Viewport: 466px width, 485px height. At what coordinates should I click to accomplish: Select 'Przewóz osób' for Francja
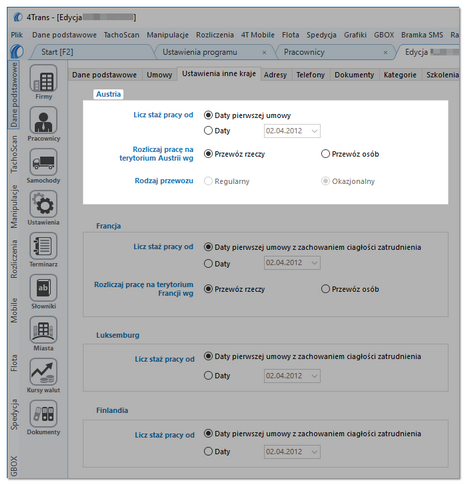pyautogui.click(x=325, y=289)
